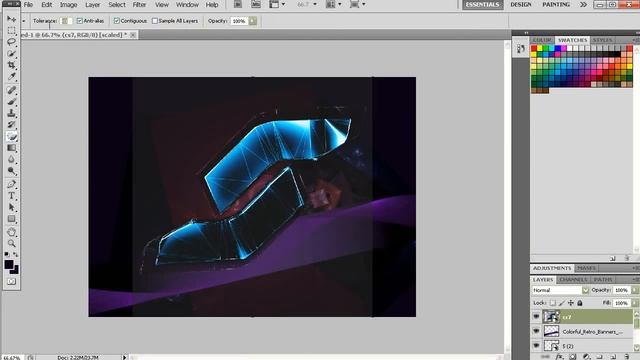
Task: Select the Zoom tool
Action: click(11, 244)
